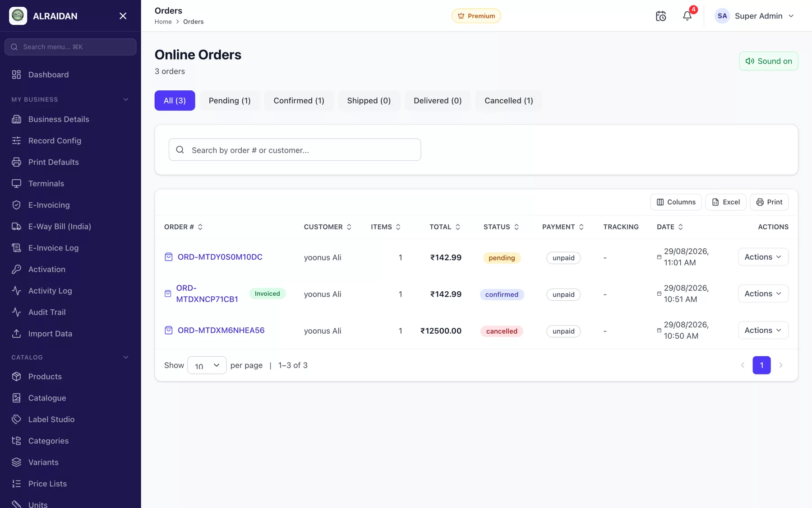Viewport: 812px width, 508px height.
Task: Click the Catalogue book icon
Action: pyautogui.click(x=17, y=398)
